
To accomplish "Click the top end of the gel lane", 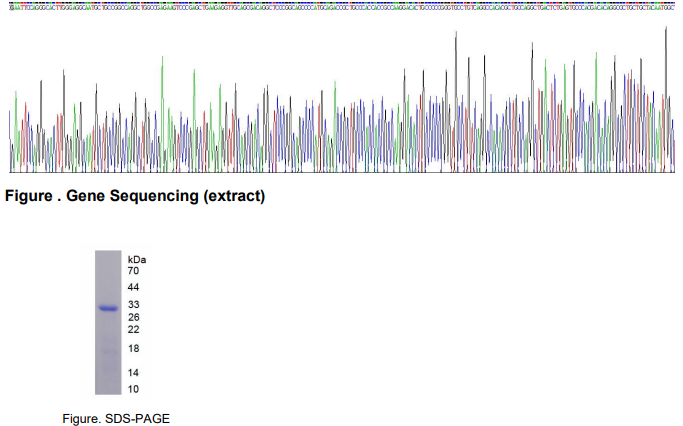I will [108, 254].
